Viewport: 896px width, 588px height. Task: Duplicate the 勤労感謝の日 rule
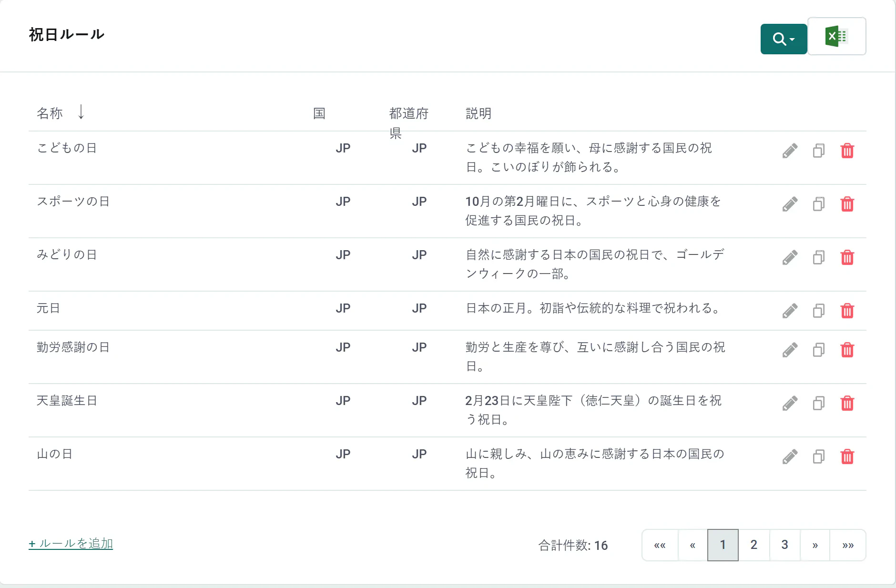click(819, 350)
